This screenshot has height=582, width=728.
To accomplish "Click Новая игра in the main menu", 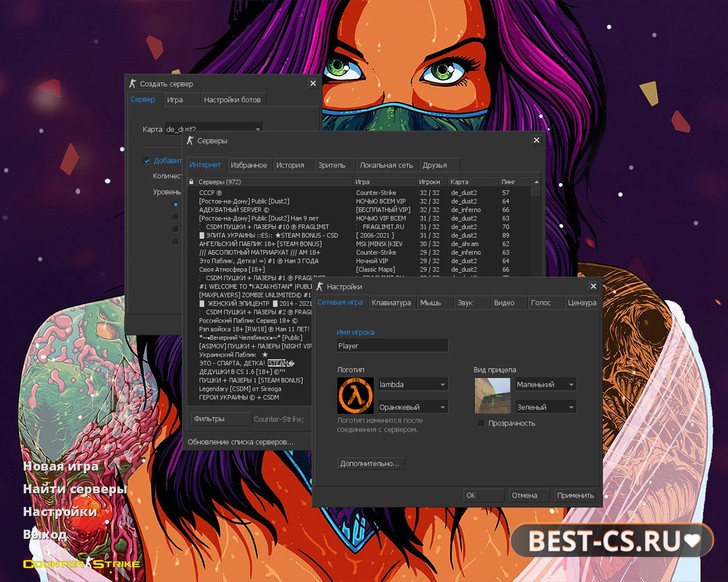I will [61, 466].
